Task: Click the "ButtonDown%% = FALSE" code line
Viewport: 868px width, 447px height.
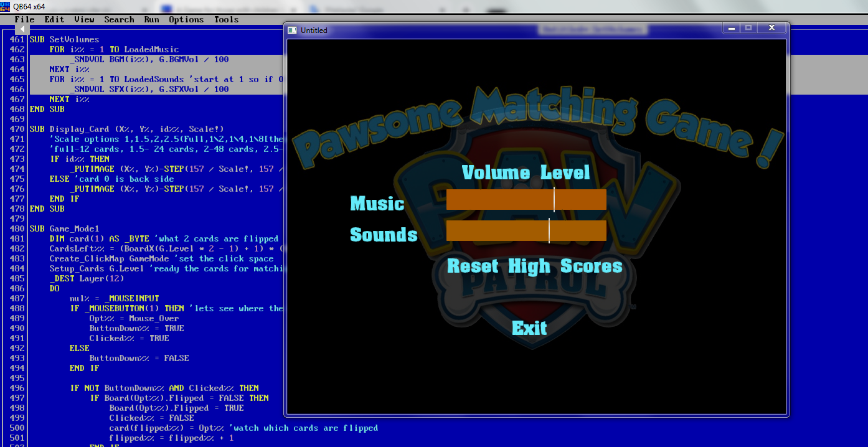Action: tap(139, 358)
